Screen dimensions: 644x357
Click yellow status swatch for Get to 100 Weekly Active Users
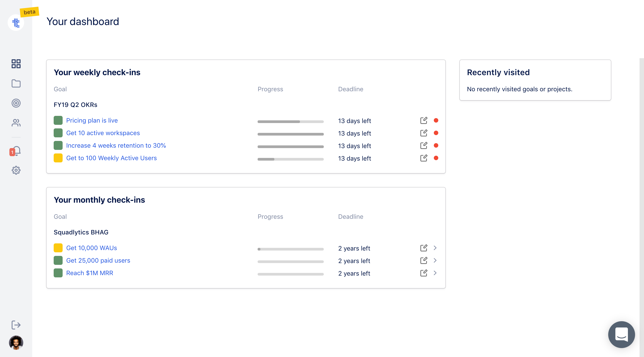[58, 158]
